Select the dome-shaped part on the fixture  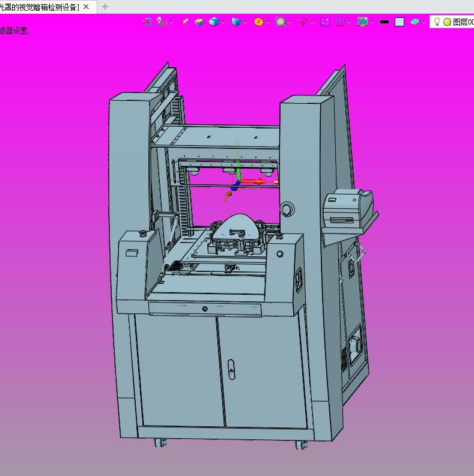click(x=237, y=227)
